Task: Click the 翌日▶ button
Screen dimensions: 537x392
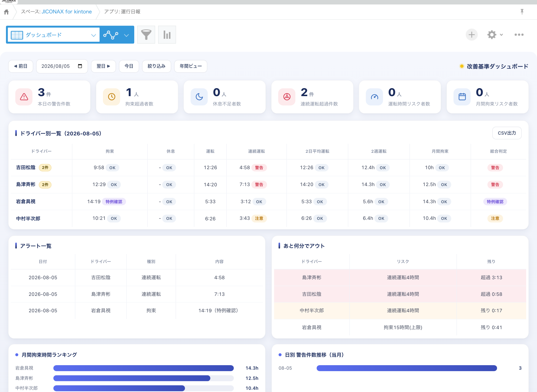Action: (103, 66)
